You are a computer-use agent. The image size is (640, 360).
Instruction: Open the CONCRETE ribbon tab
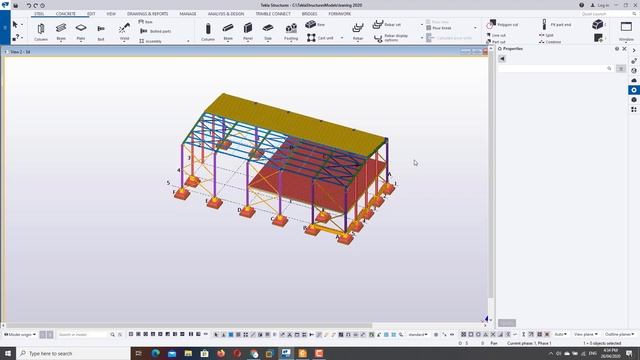(x=66, y=14)
